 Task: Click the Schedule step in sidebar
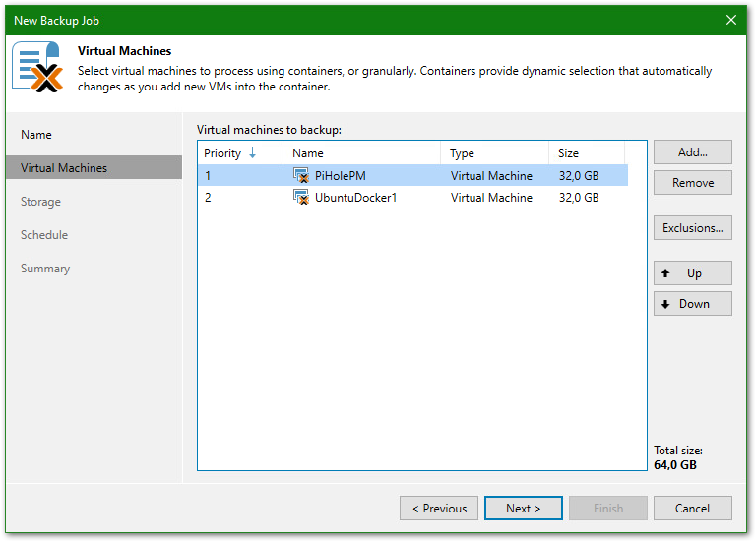click(x=44, y=235)
